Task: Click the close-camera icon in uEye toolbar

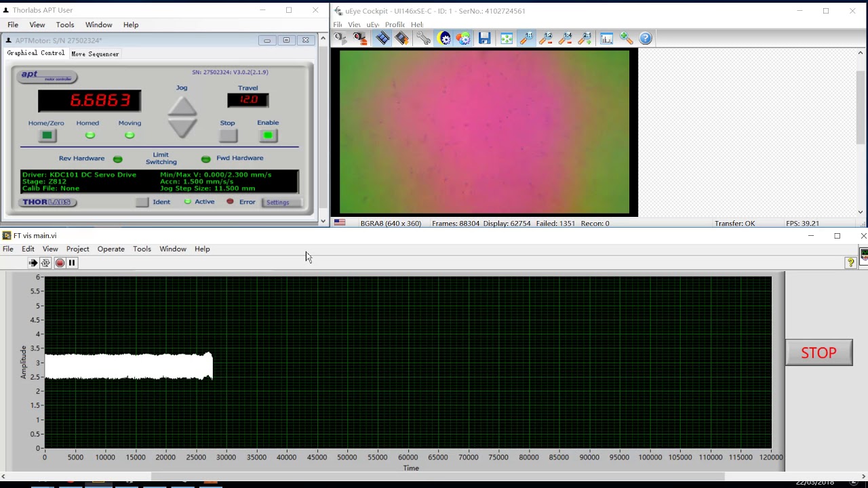Action: coord(360,39)
